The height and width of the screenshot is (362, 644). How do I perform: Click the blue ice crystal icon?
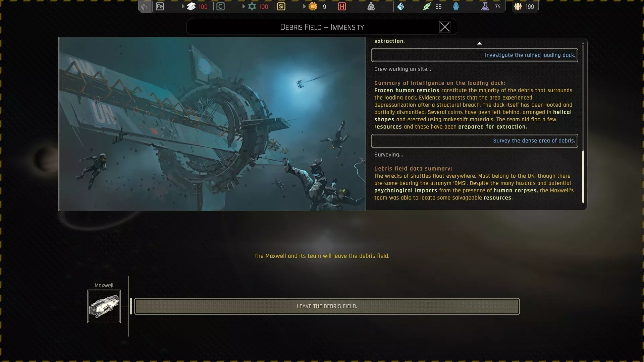click(400, 6)
